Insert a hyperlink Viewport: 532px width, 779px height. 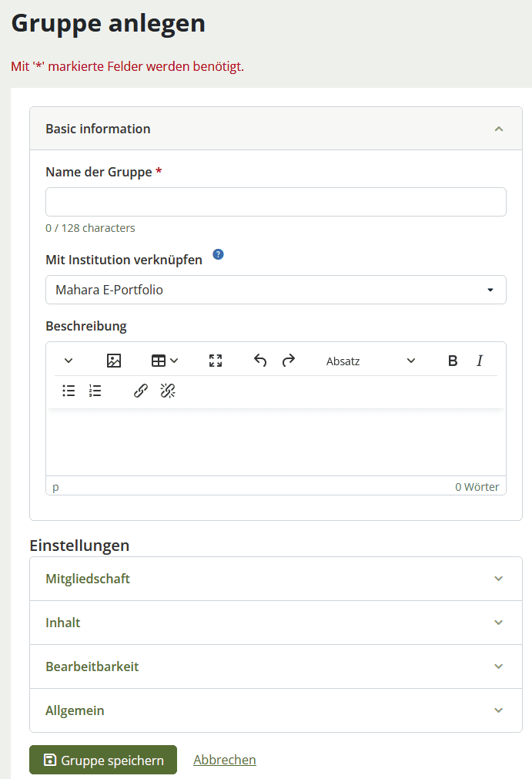click(140, 391)
